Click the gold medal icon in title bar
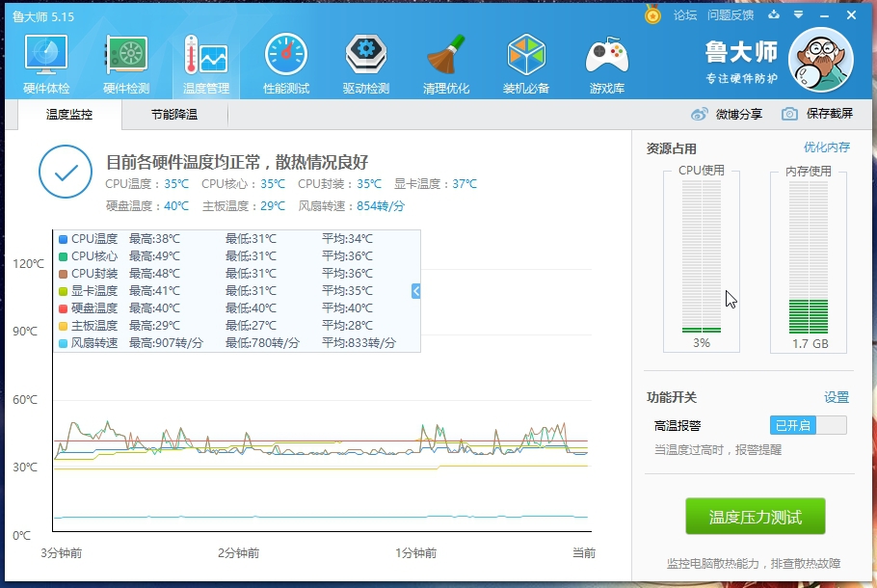This screenshot has height=588, width=877. tap(652, 14)
